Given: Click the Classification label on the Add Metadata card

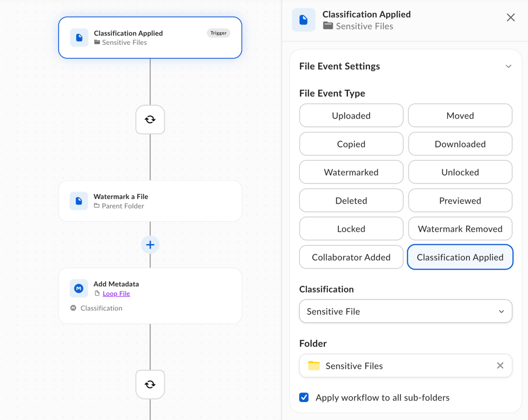Looking at the screenshot, I should (102, 308).
